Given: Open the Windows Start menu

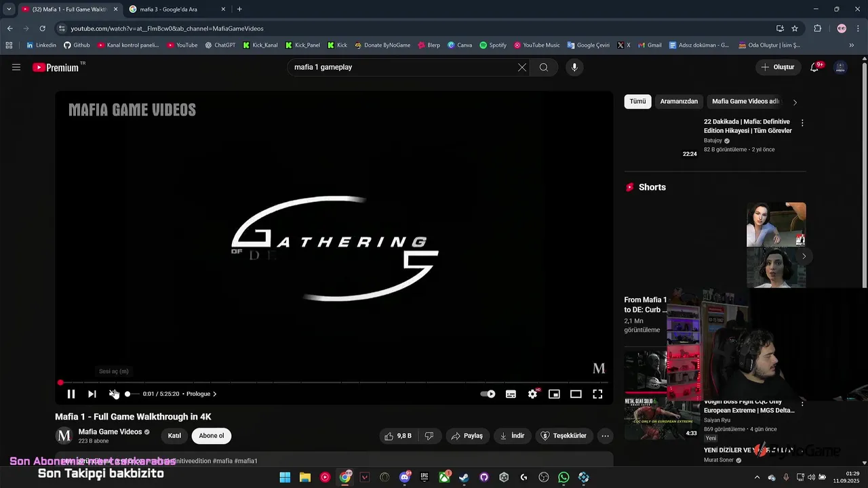Looking at the screenshot, I should coord(285,478).
